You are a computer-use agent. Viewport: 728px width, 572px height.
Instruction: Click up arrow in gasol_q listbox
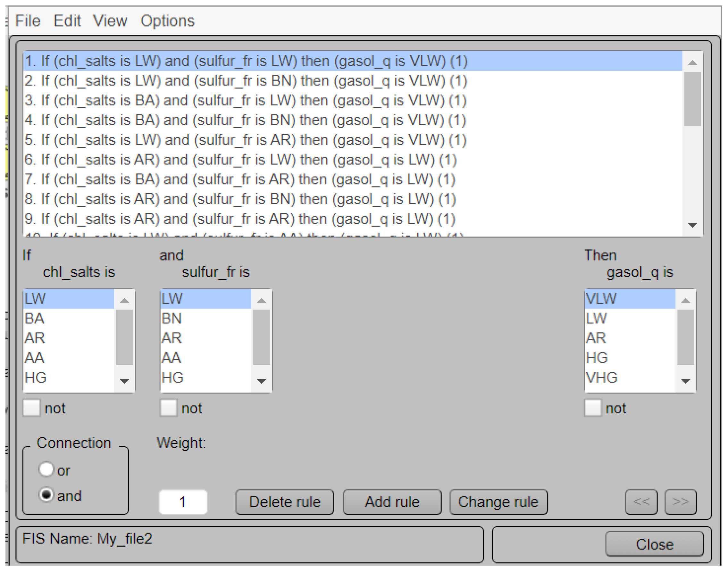coord(685,300)
